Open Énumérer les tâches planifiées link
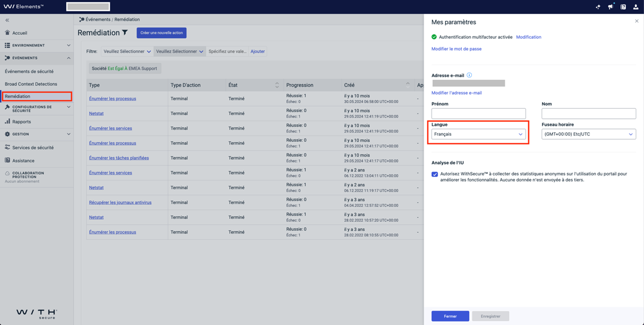Viewport: 644px width, 325px height. [119, 158]
